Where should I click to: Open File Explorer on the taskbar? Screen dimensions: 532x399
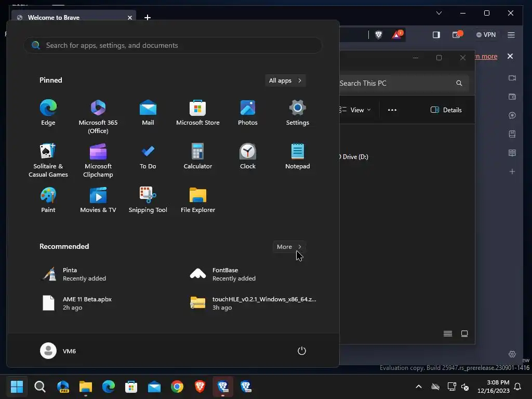86,387
